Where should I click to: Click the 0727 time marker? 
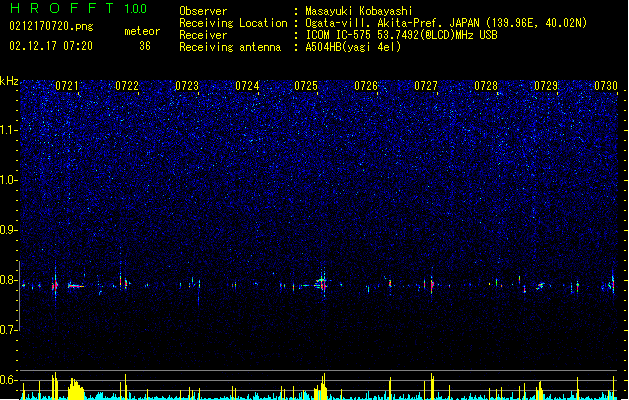[426, 86]
